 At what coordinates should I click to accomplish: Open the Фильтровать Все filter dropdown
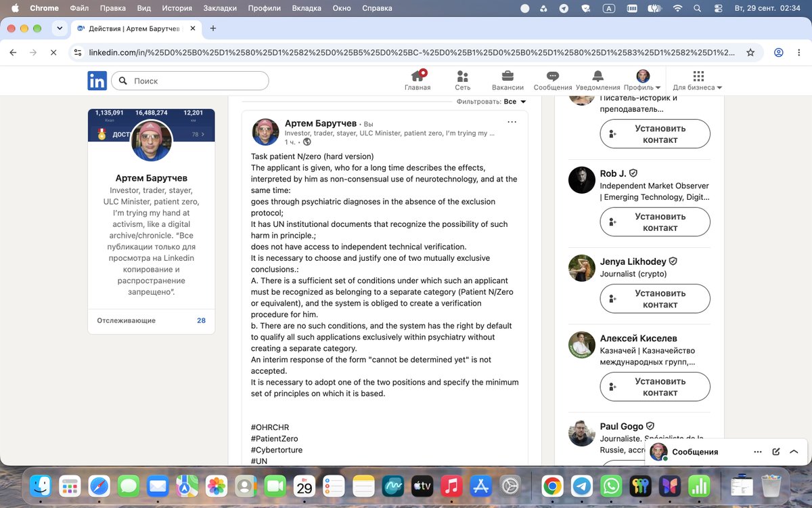pyautogui.click(x=515, y=102)
